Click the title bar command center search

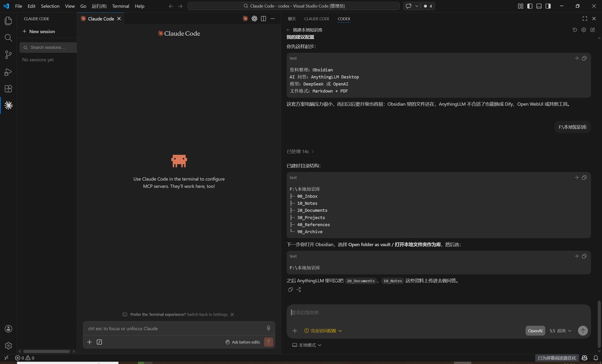293,6
